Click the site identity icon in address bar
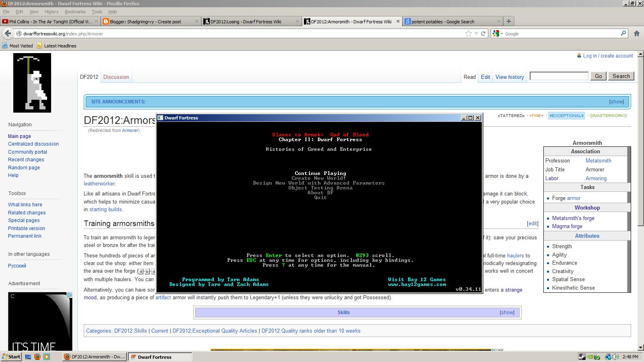The image size is (644, 362). pos(19,34)
